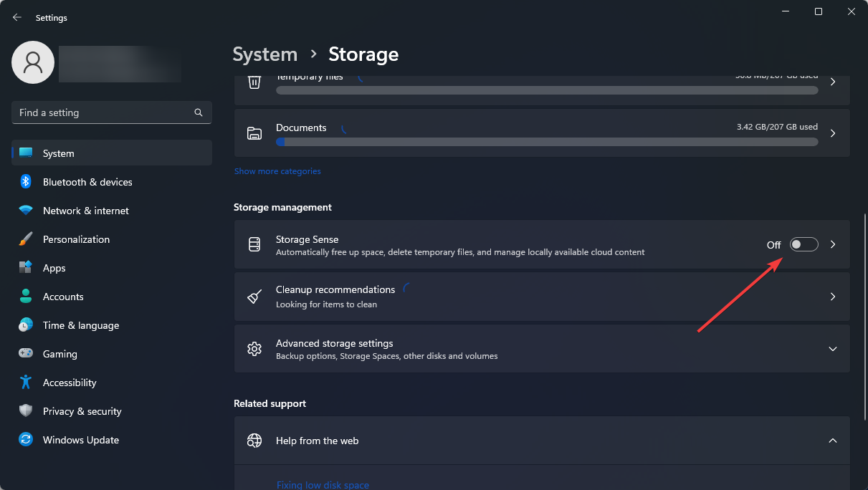Viewport: 868px width, 490px height.
Task: Navigate to System breadcrumb
Action: (x=265, y=54)
